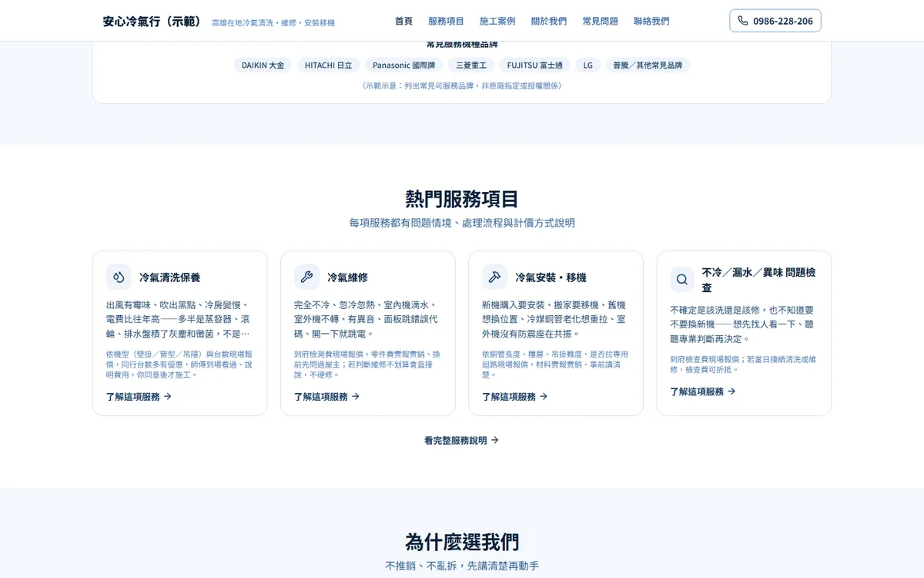Click the 冷氣清洗保養 card title
This screenshot has width=924, height=578.
(x=169, y=277)
